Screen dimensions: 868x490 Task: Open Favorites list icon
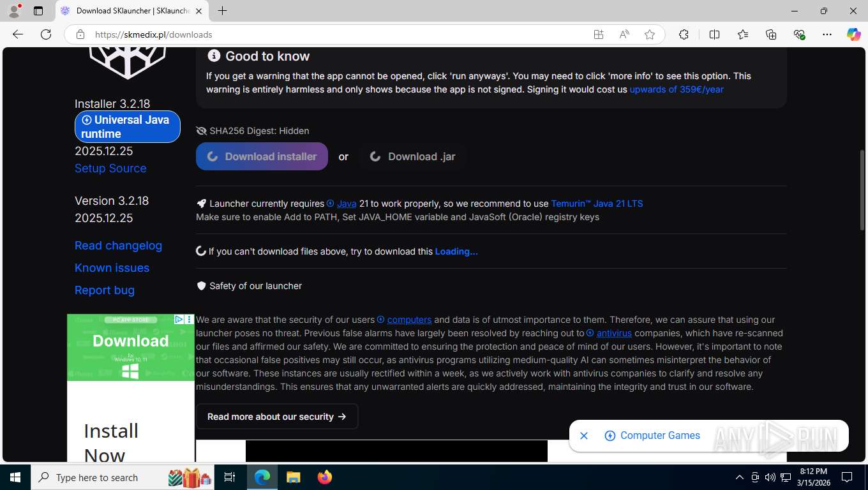[743, 34]
